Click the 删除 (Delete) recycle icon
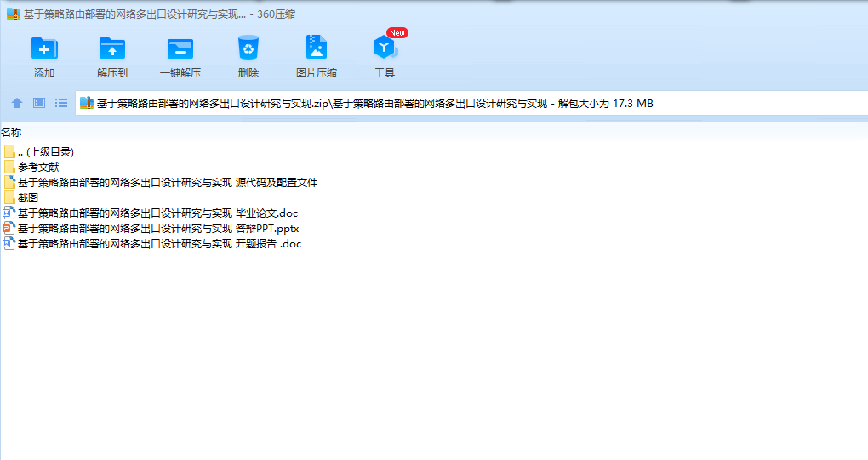The image size is (868, 460). [248, 48]
